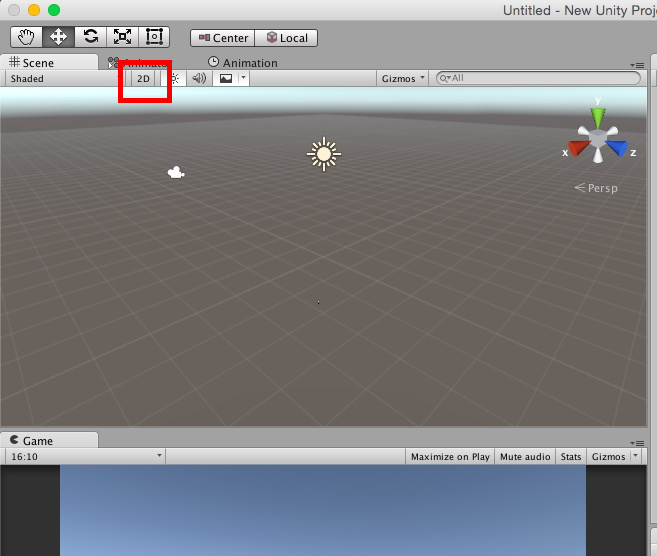This screenshot has height=556, width=657.
Task: Select the Hand tool
Action: (26, 37)
